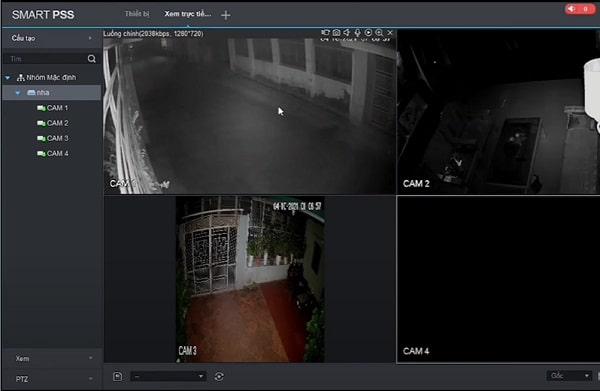Expand the PTZ panel
Screen dimensions: 600x391
90,379
